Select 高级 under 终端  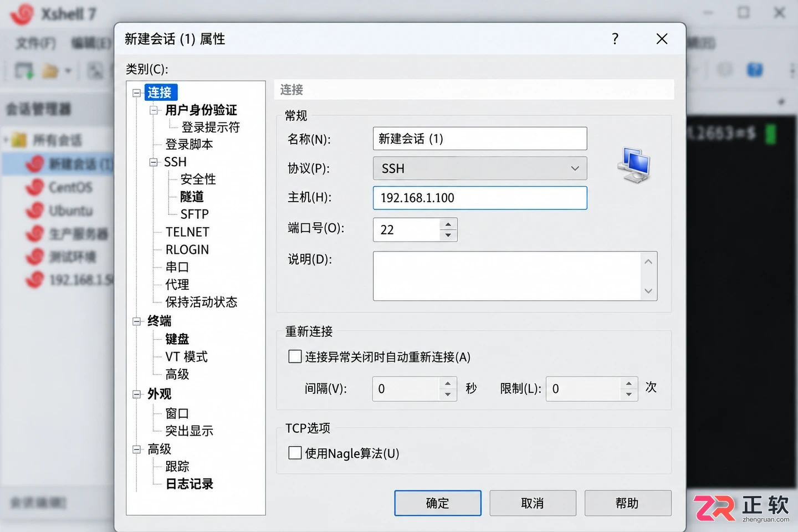(177, 375)
